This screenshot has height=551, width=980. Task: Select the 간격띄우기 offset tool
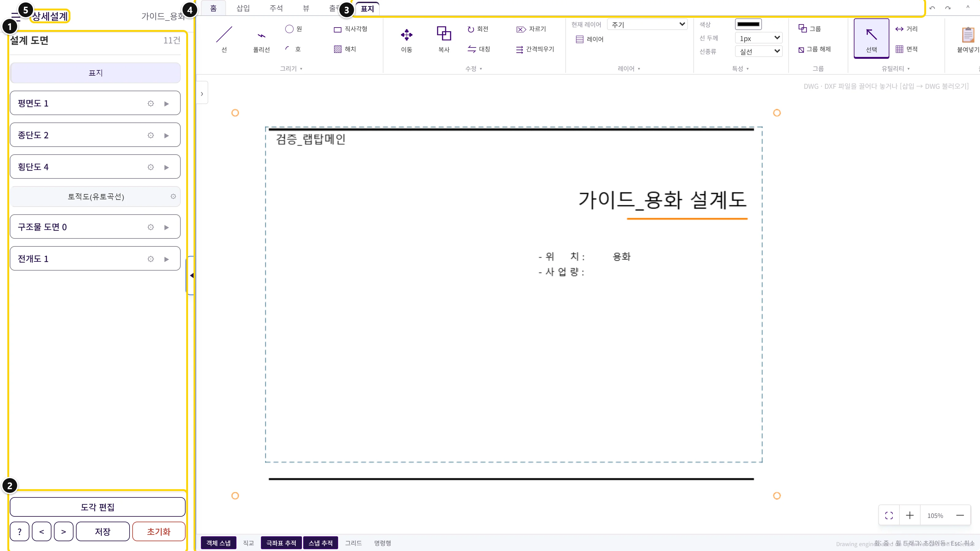click(535, 49)
